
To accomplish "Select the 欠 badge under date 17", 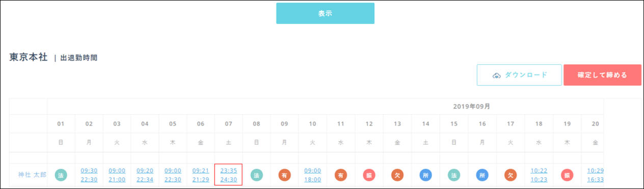I will (511, 175).
